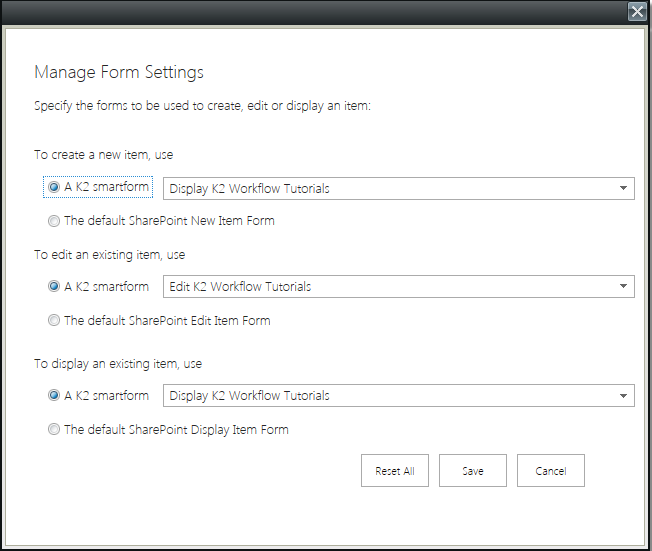Cancel the form settings changes
This screenshot has width=652, height=551.
[551, 471]
